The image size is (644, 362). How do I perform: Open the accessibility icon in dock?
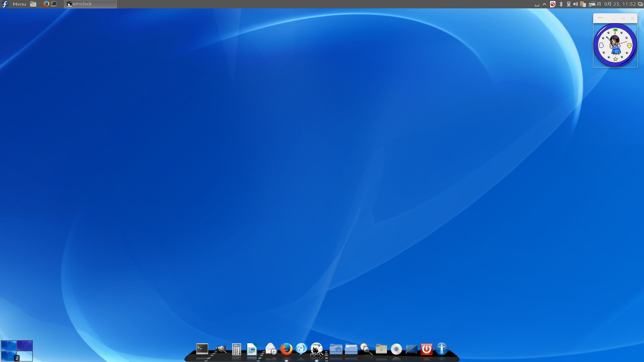(x=442, y=349)
